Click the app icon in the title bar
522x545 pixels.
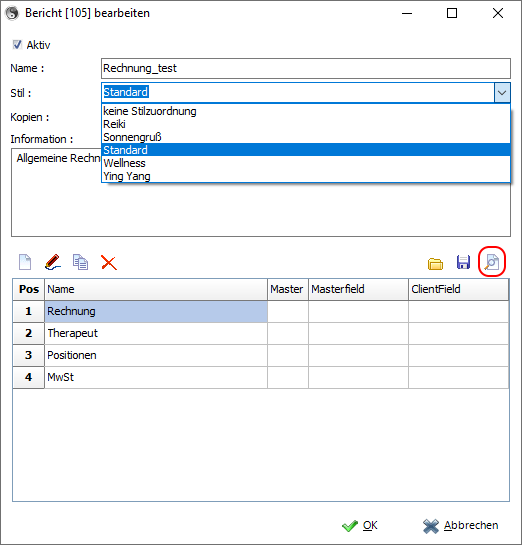point(12,13)
